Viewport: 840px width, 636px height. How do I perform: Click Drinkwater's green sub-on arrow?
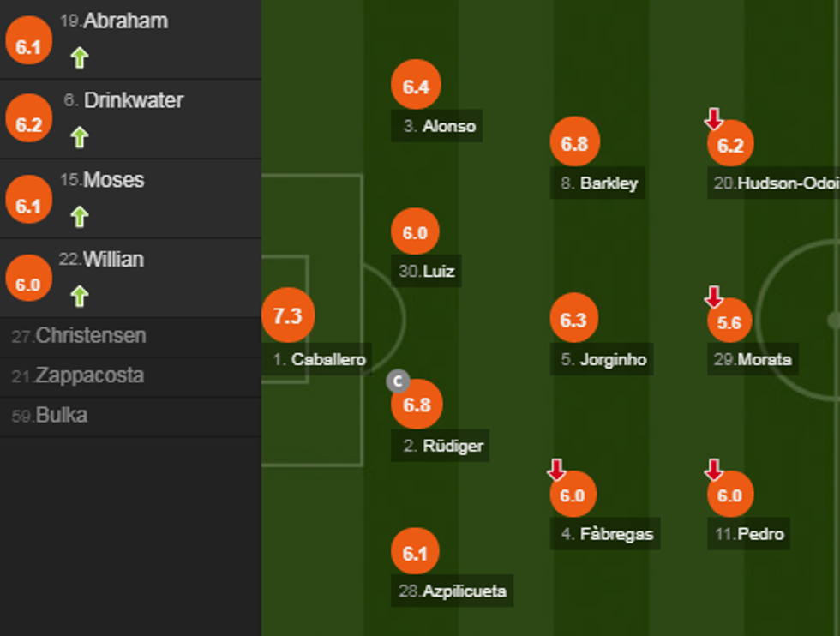(80, 137)
